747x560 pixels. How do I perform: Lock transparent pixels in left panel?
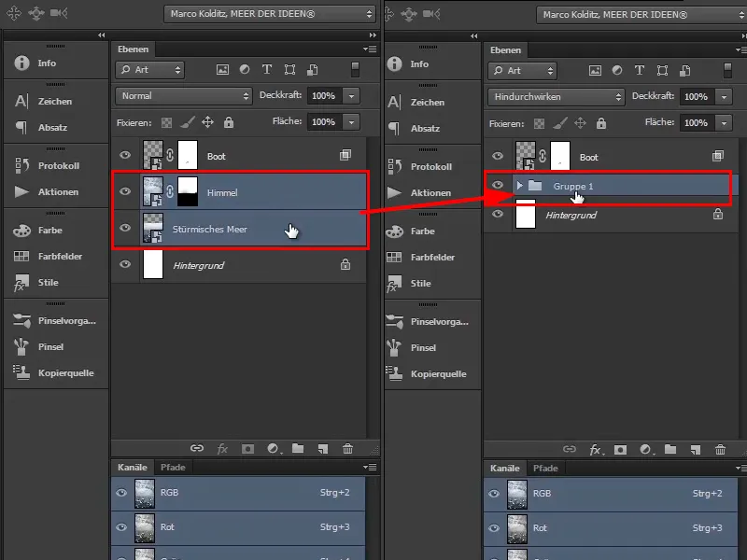tap(167, 123)
